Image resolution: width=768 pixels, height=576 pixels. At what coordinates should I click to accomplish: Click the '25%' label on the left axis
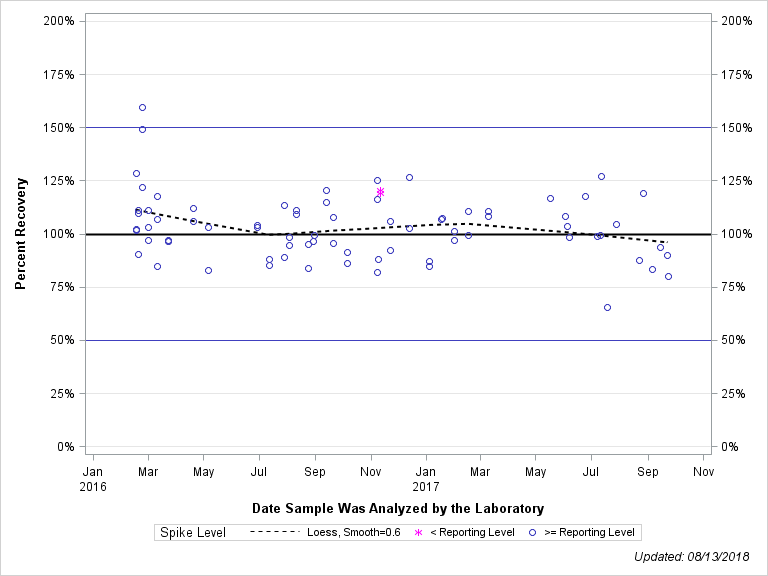pos(62,394)
